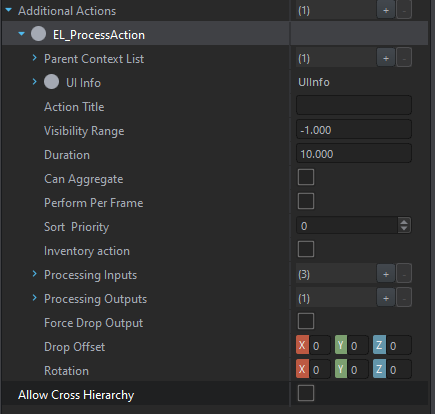The width and height of the screenshot is (435, 414).
Task: Add an entry to Additional Actions
Action: coord(386,10)
